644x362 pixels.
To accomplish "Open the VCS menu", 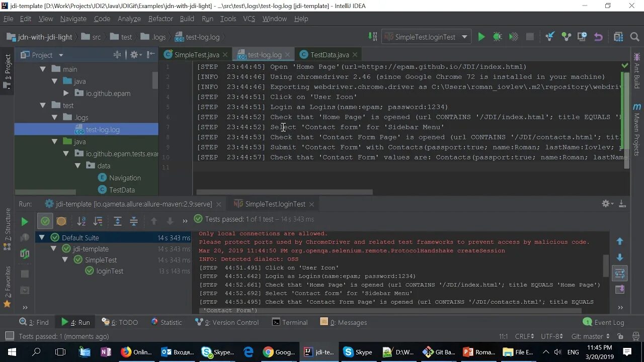I will pyautogui.click(x=249, y=19).
